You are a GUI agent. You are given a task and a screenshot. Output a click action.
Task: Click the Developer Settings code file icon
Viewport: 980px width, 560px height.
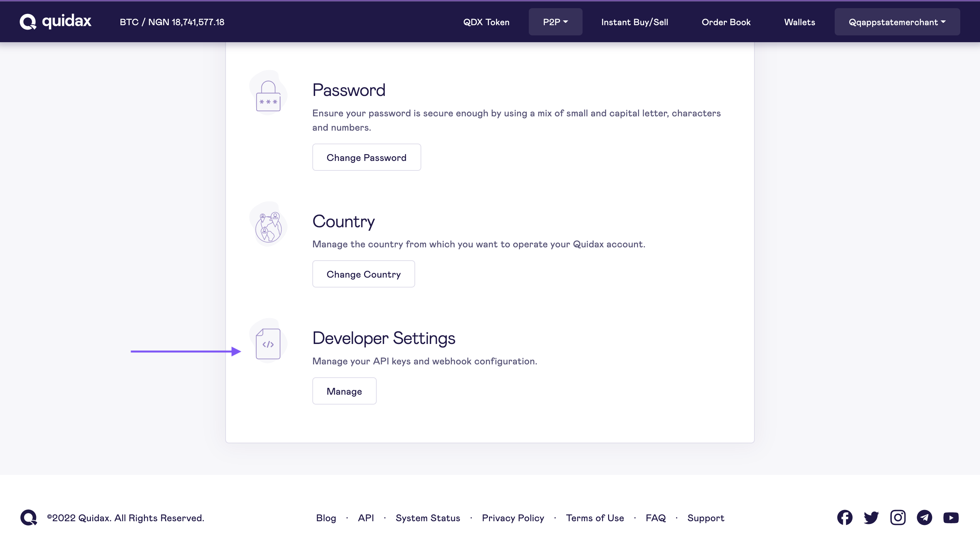click(x=268, y=344)
